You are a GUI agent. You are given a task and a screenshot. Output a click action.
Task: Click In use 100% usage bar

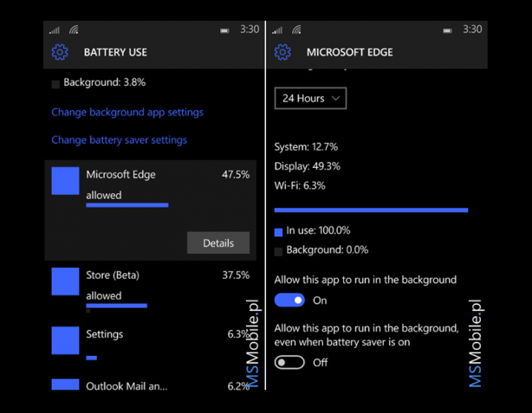click(371, 210)
